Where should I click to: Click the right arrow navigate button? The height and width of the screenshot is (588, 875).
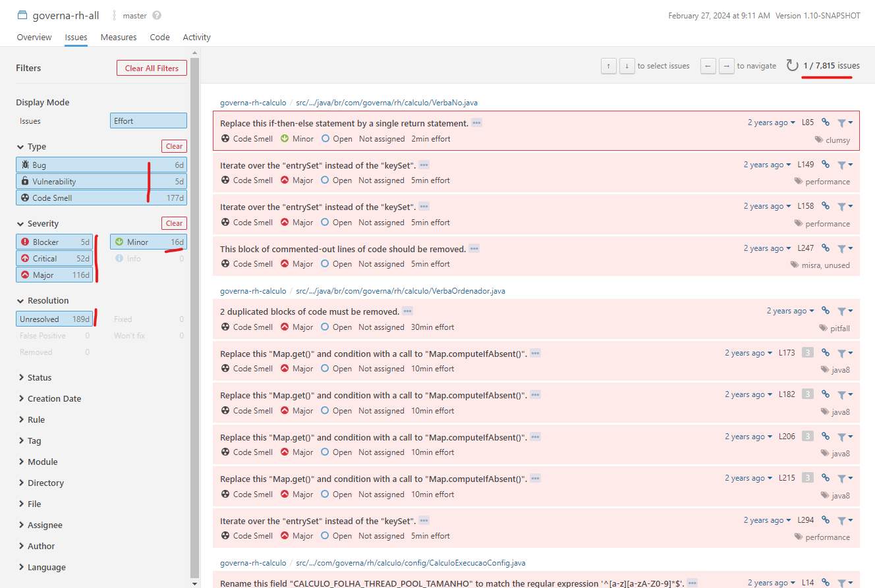[x=727, y=66]
